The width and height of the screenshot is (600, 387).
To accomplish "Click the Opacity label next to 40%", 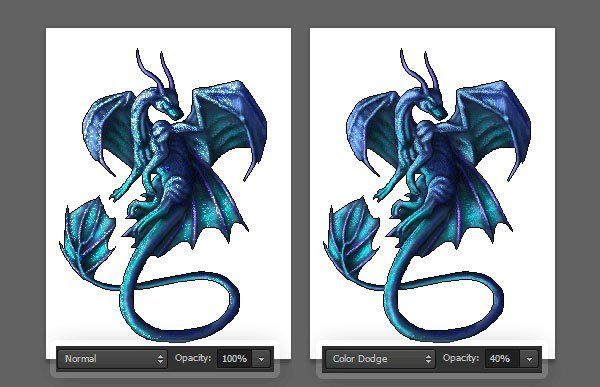I will click(461, 358).
